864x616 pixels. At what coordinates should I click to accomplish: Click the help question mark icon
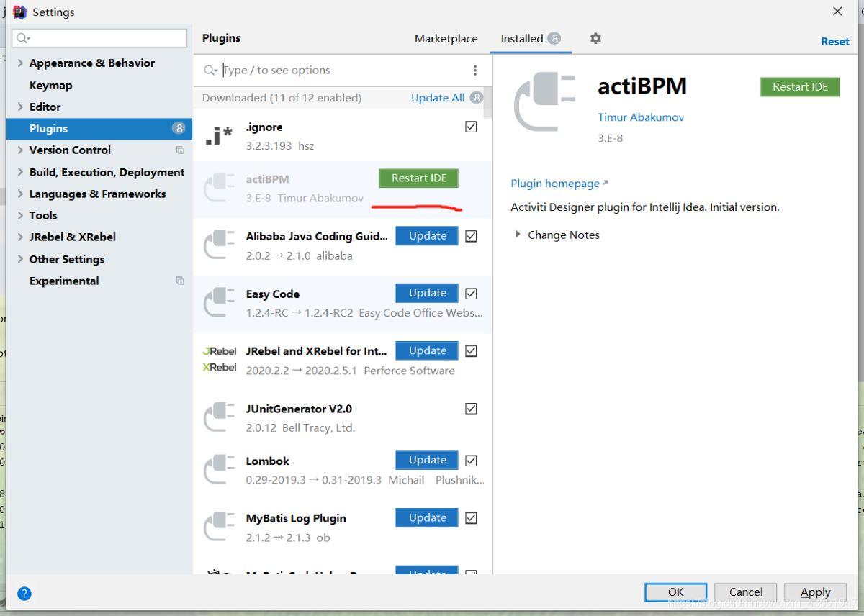pyautogui.click(x=24, y=594)
